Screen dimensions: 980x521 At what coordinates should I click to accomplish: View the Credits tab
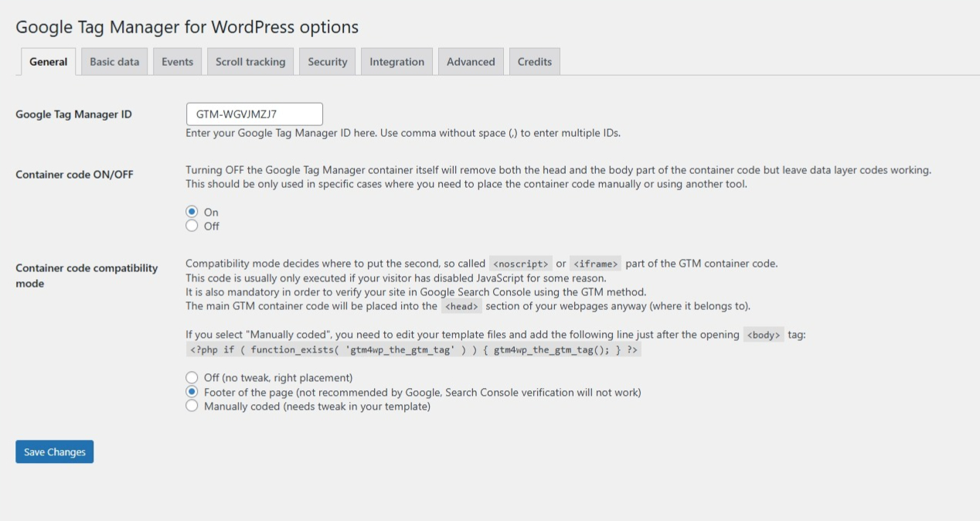[x=534, y=62]
